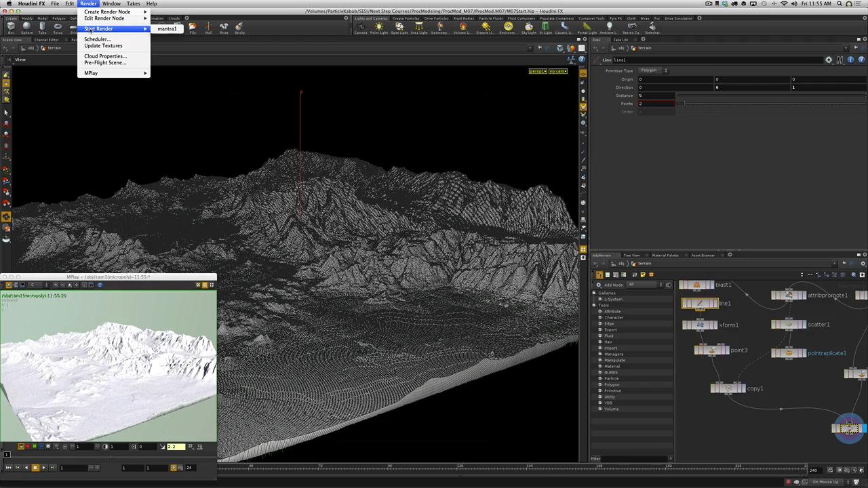
Task: Click line1 node in network
Action: 700,304
